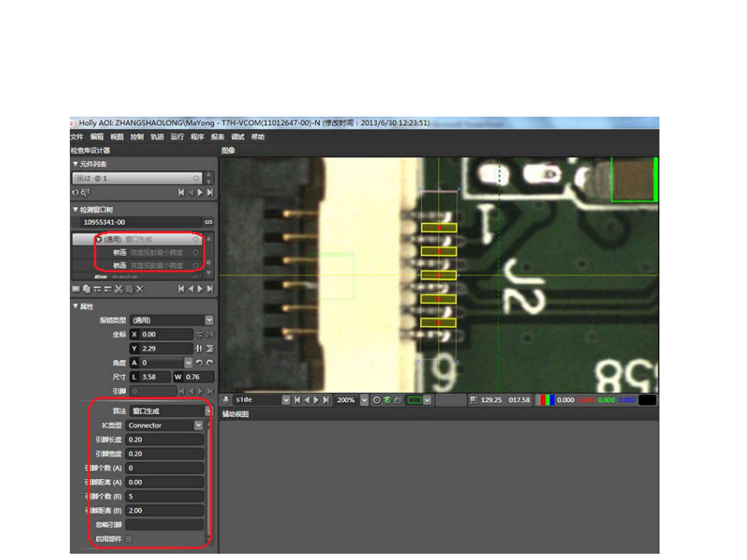
Task: Click the refresh icon under the component list
Action: pyautogui.click(x=75, y=193)
